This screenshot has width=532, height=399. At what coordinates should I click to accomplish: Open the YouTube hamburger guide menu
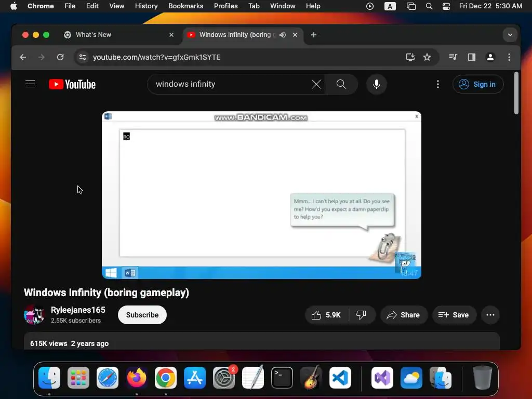[30, 84]
